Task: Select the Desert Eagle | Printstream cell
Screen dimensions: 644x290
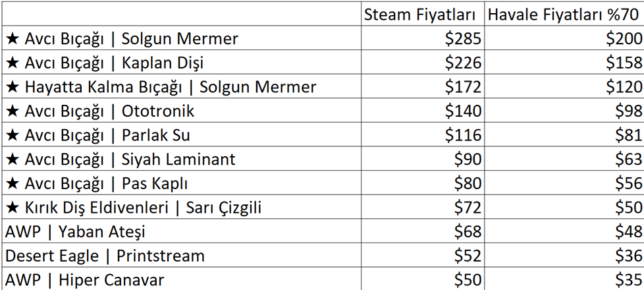Action: [181, 255]
